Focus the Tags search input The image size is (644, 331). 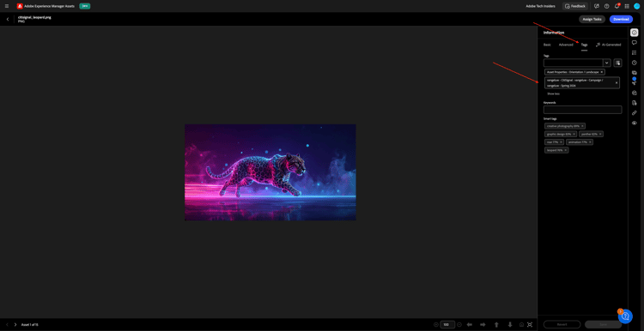click(573, 63)
